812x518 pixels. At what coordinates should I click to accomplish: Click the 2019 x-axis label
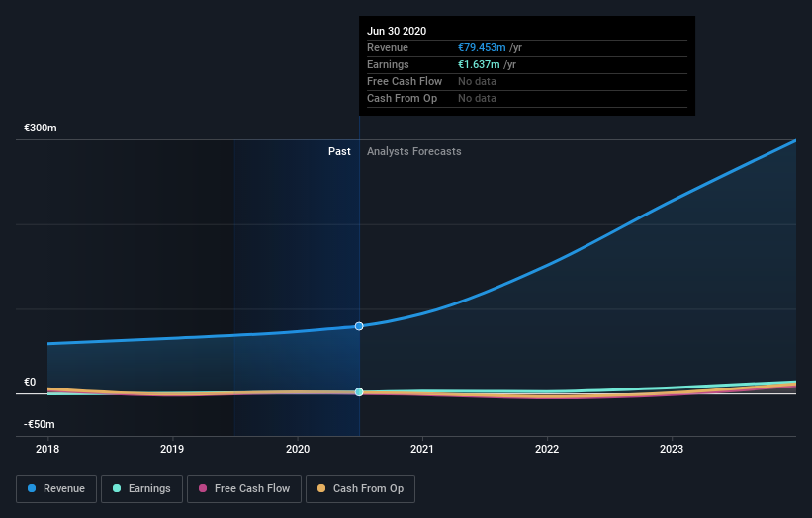click(x=172, y=449)
